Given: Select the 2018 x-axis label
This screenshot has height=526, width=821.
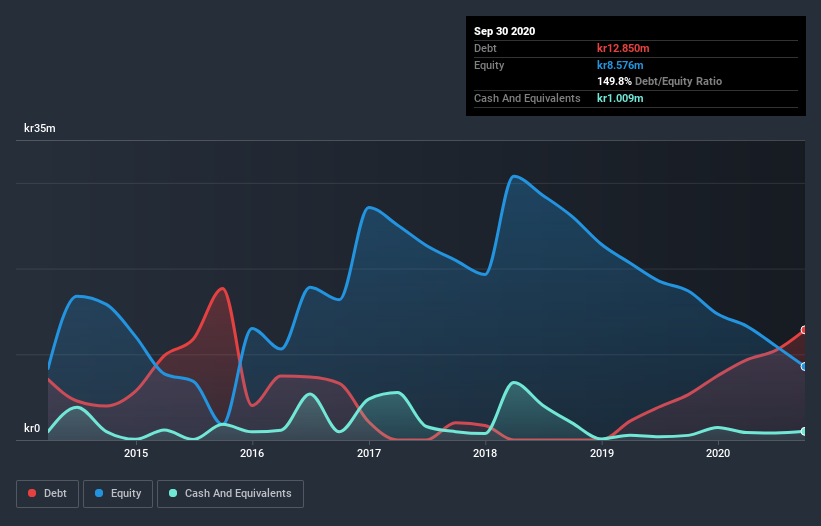Looking at the screenshot, I should tap(485, 453).
